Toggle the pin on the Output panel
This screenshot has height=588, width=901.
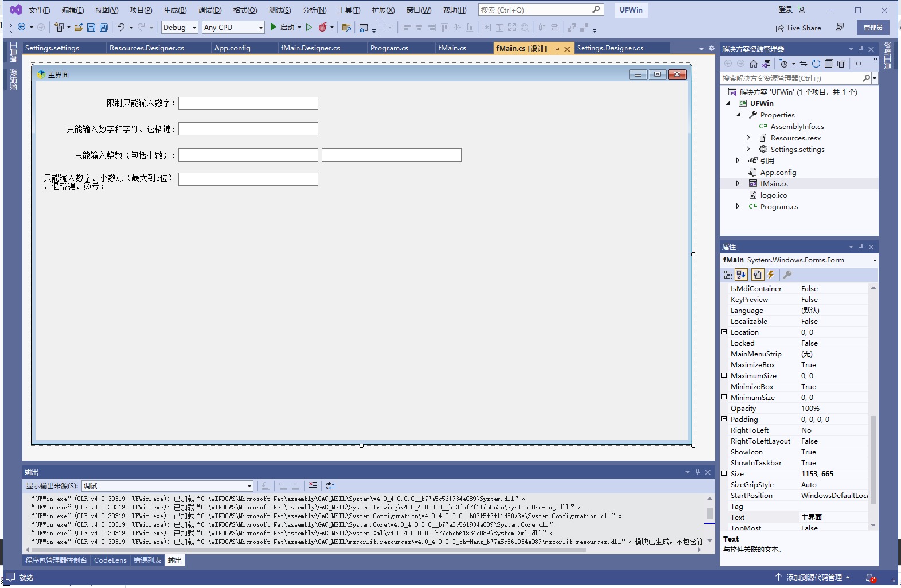pyautogui.click(x=697, y=472)
